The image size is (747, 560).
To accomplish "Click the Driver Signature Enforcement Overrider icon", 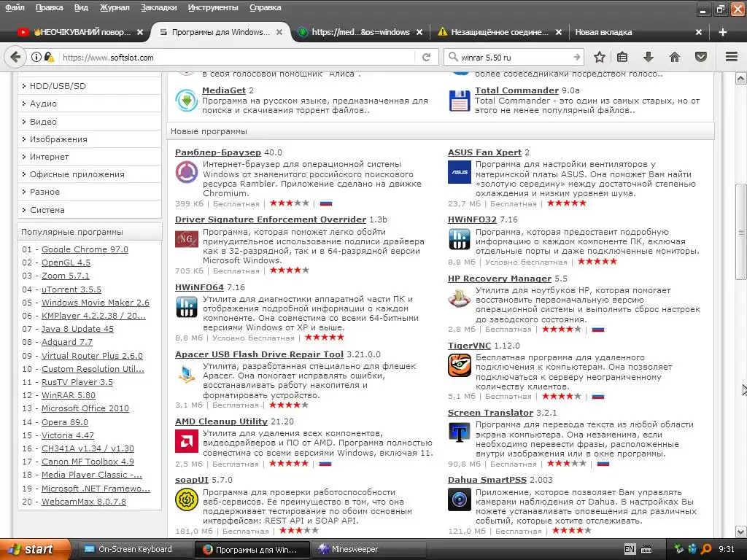I will pyautogui.click(x=186, y=239).
